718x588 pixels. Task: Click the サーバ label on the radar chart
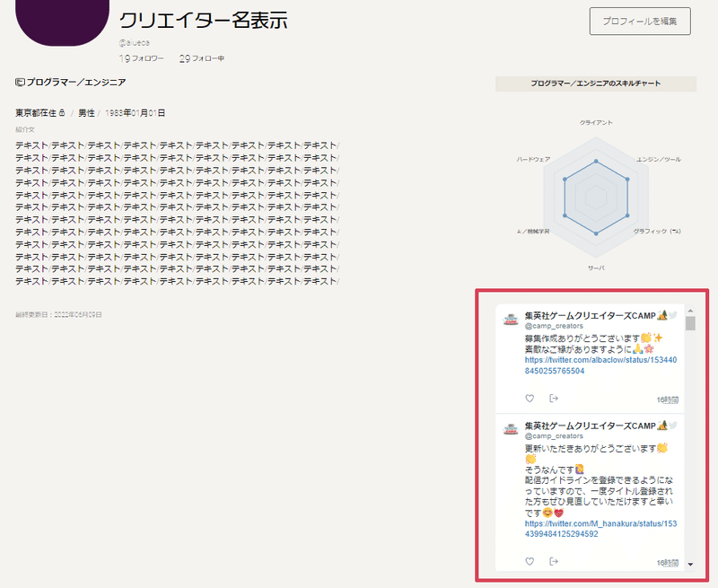click(596, 268)
